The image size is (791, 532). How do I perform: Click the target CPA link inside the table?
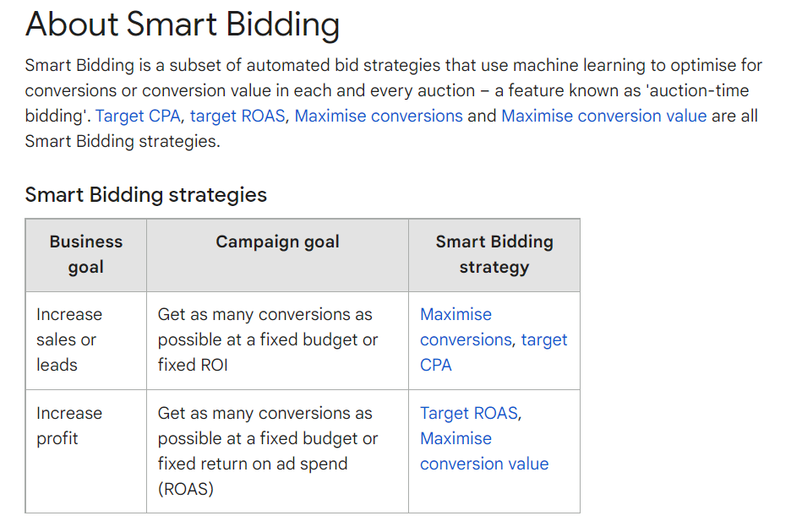[494, 352]
